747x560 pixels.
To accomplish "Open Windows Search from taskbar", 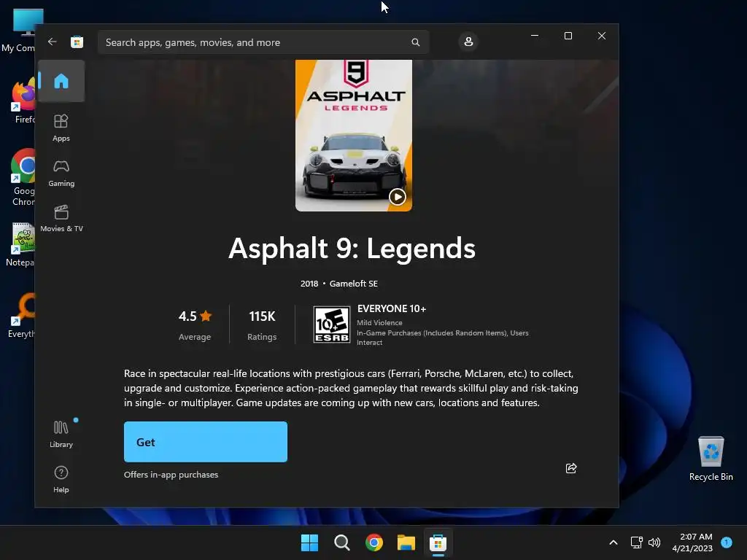I will pyautogui.click(x=341, y=542).
